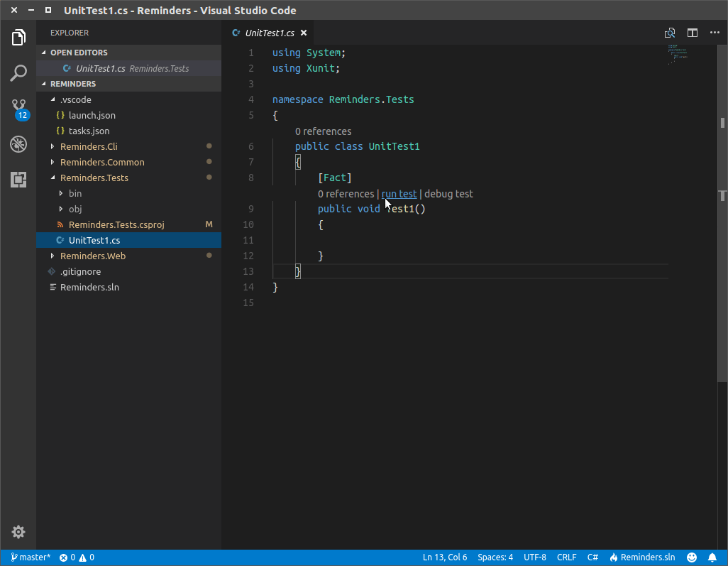Split the editor using the toolbar icon
728x566 pixels.
coord(692,33)
